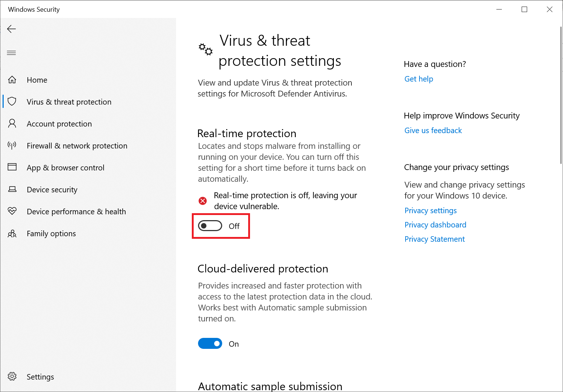Turn on Real-time protection toggle
This screenshot has width=563, height=392.
(x=210, y=226)
